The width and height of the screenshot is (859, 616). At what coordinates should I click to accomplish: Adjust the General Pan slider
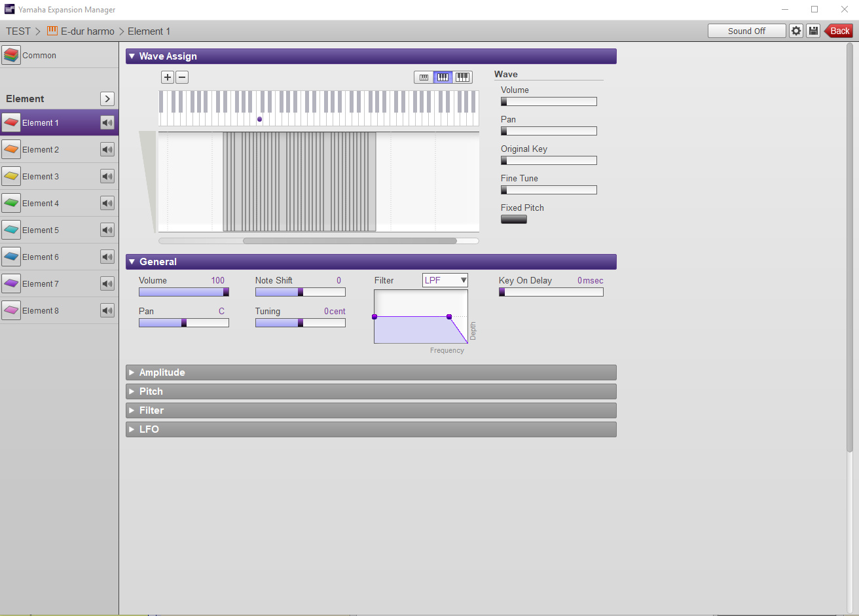pos(184,323)
